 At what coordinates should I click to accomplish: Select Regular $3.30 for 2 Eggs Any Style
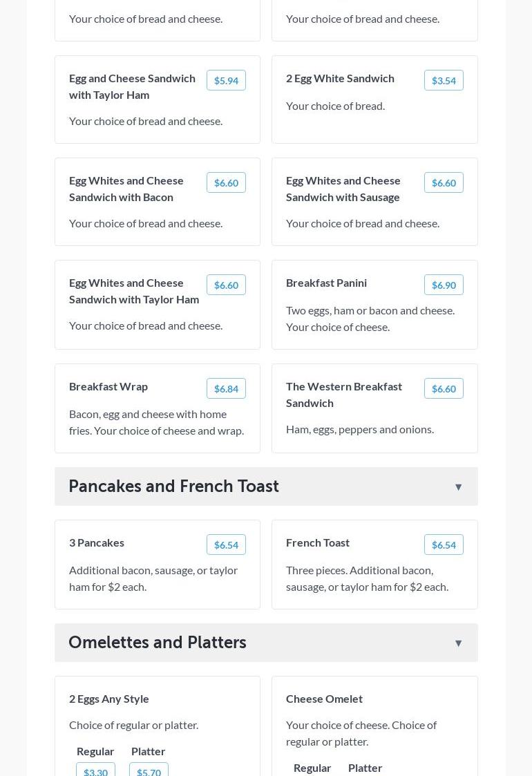95,770
